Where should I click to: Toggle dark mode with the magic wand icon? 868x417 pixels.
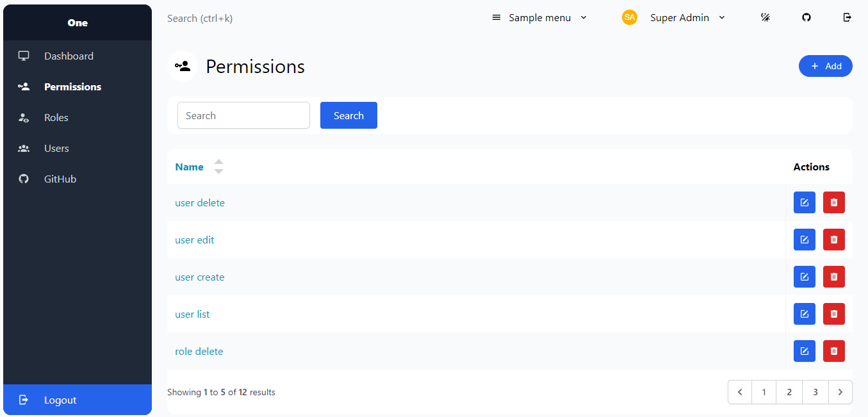click(x=766, y=17)
